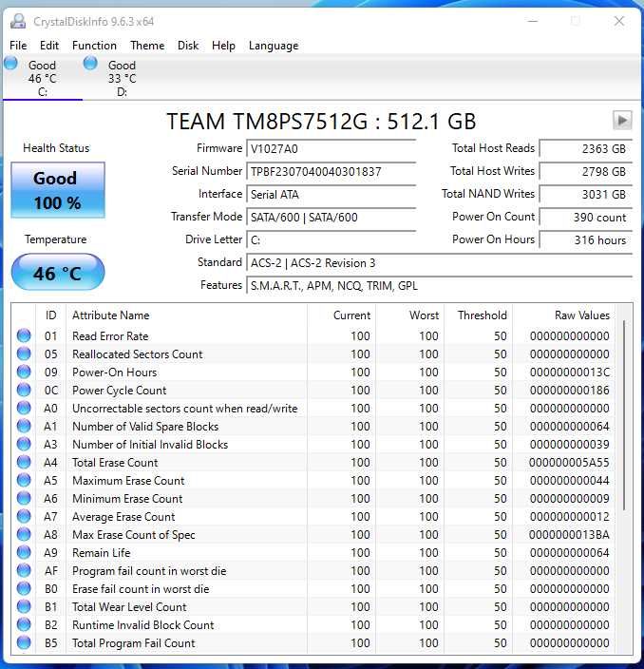Click Total Host Reads value 2363 GB
This screenshot has height=669, width=644.
[586, 148]
